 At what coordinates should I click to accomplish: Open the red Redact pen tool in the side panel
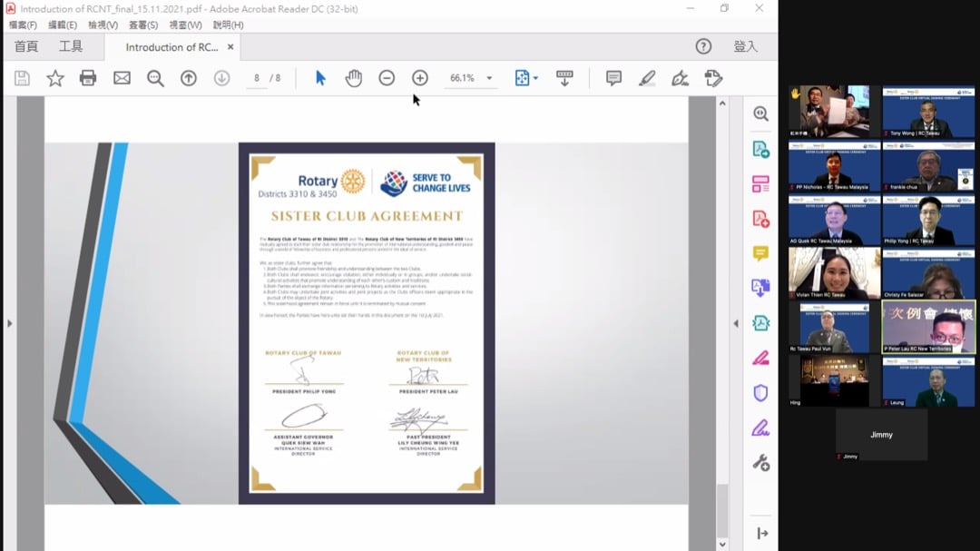coord(760,359)
